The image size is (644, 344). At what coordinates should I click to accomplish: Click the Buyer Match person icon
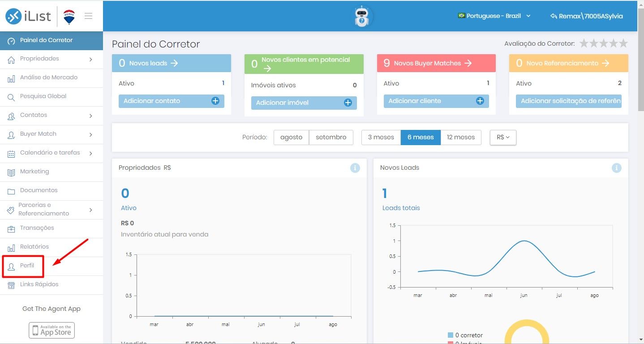(11, 135)
